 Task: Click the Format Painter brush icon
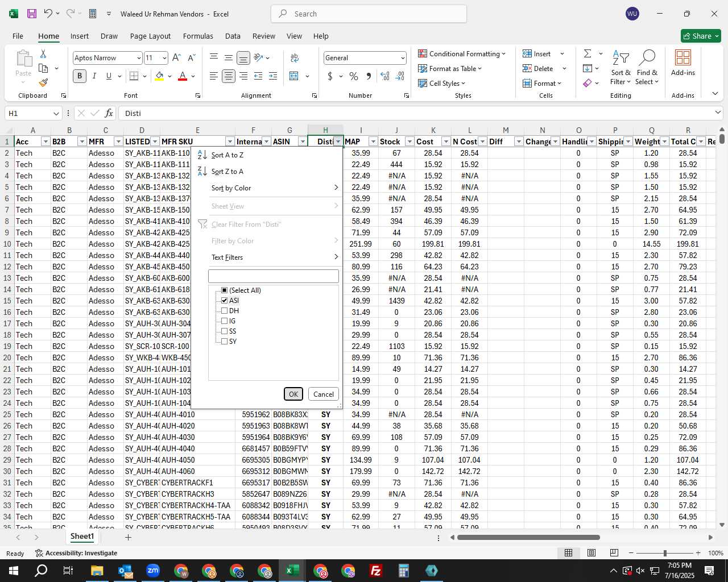43,82
